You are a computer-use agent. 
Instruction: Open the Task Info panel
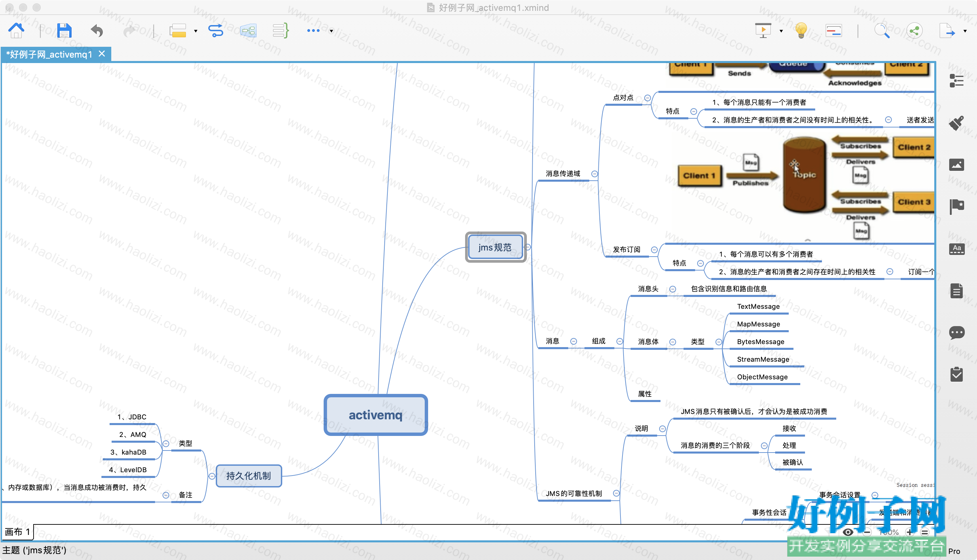[x=957, y=374]
